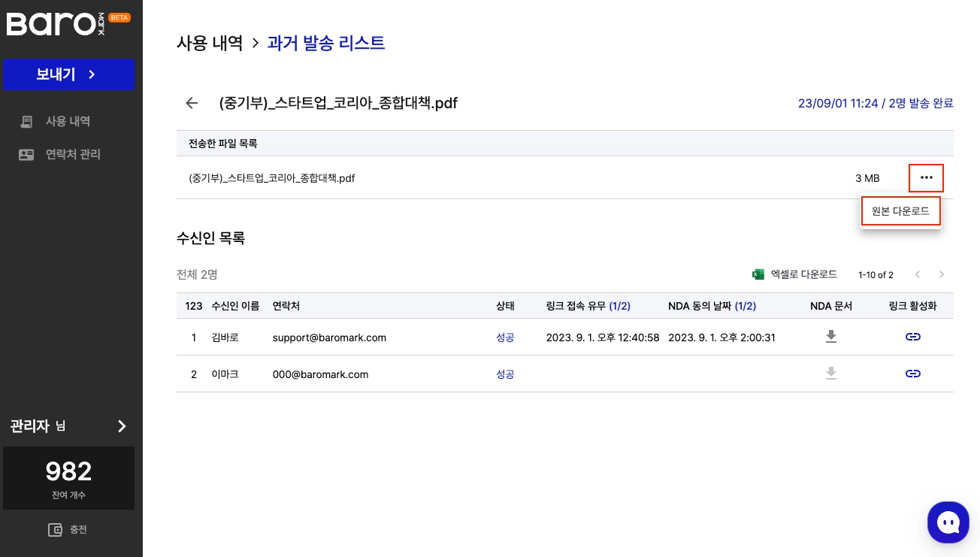Click the email 000@baromark.com
The height and width of the screenshot is (557, 980).
click(x=320, y=374)
